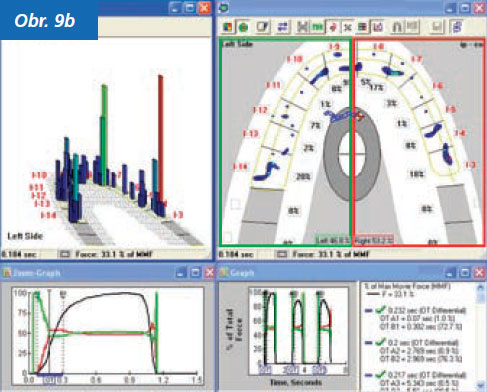487x392 pixels.
Task: Click the box-with-pen toolbar icon
Action: (262, 27)
